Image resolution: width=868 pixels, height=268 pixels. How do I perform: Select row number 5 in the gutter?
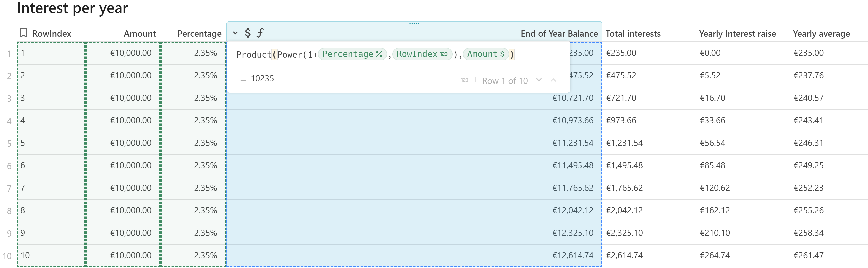tap(9, 144)
